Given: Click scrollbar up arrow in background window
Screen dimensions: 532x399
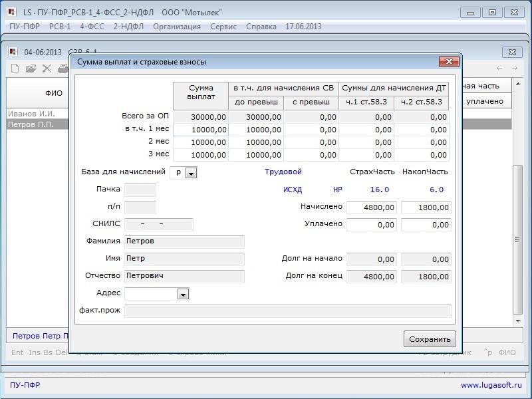Looking at the screenshot, I should pos(518,84).
